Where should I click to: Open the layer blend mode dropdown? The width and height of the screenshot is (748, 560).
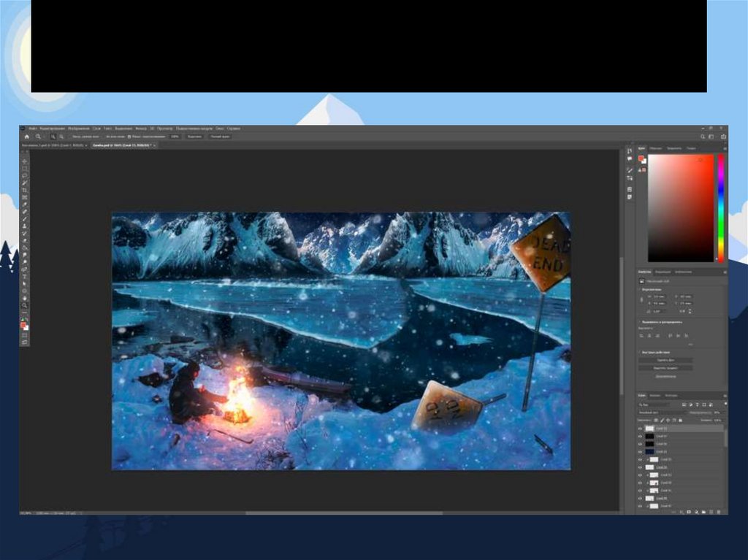click(x=661, y=413)
